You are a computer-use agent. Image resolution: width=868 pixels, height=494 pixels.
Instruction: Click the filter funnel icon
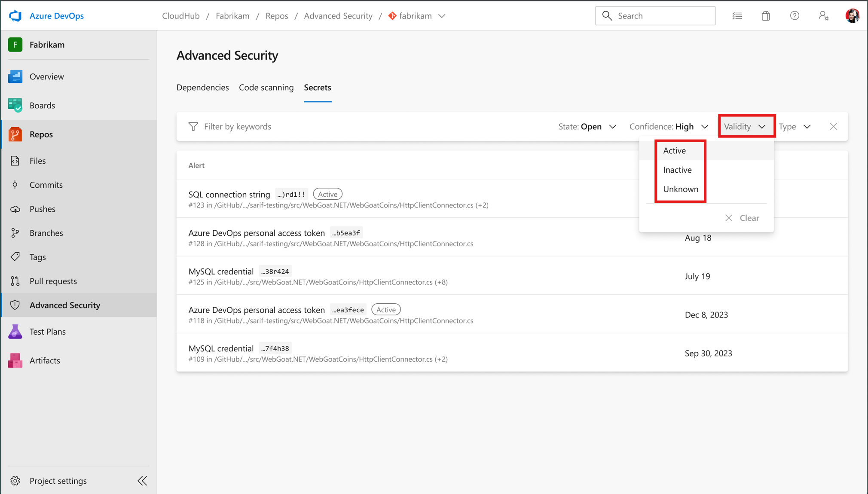click(x=193, y=127)
